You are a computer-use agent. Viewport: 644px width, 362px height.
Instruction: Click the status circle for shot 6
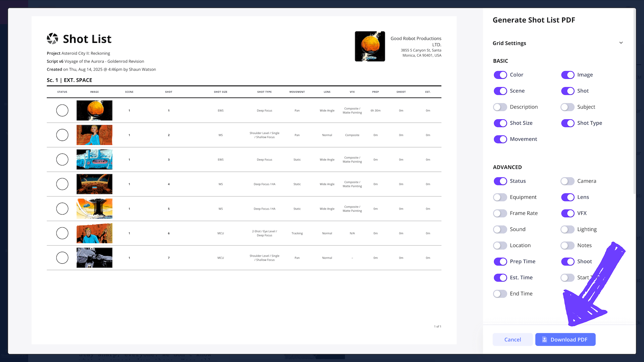62,233
